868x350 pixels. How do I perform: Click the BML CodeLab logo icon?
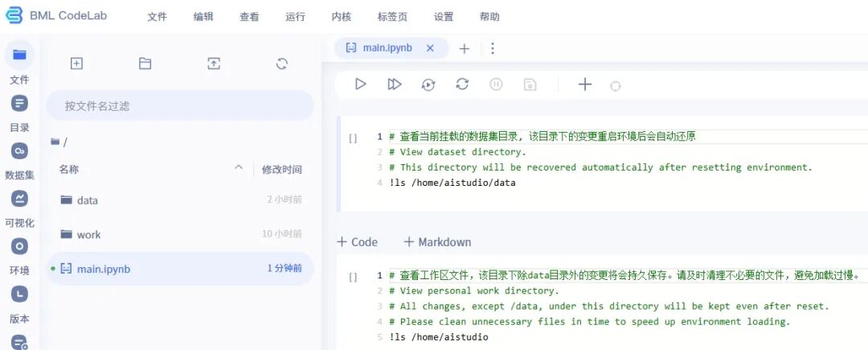pos(15,15)
